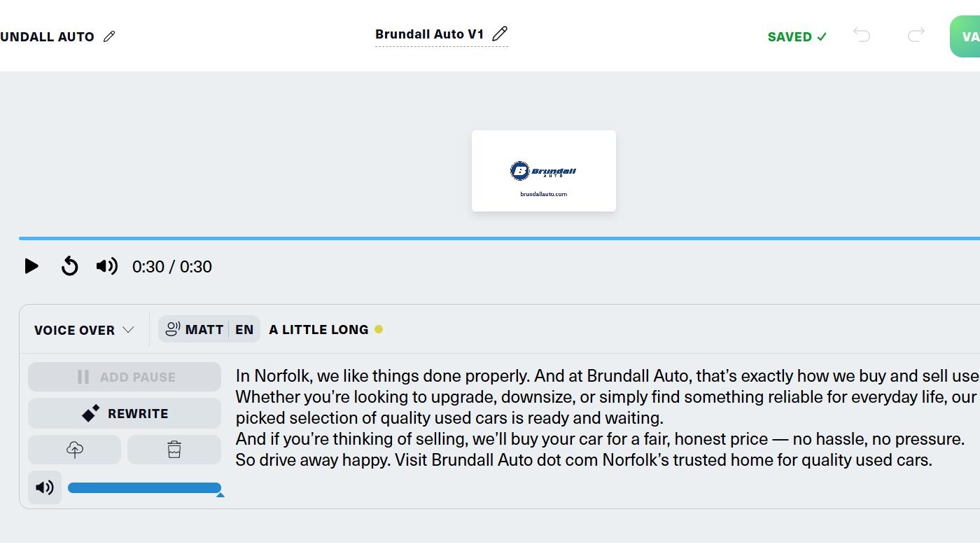Screen dimensions: 980x547
Task: Adjust the blue voice over volume slider
Action: click(144, 487)
